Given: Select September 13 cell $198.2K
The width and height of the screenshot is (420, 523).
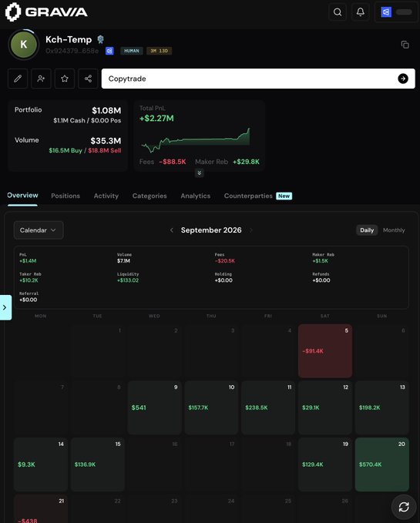Looking at the screenshot, I should coord(382,407).
